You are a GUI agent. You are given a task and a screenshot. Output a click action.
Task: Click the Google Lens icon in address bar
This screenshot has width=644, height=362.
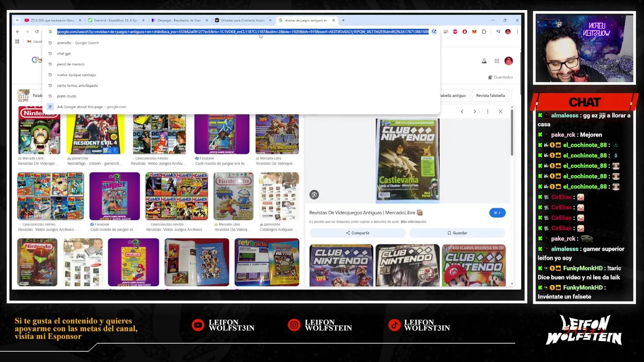click(x=434, y=32)
